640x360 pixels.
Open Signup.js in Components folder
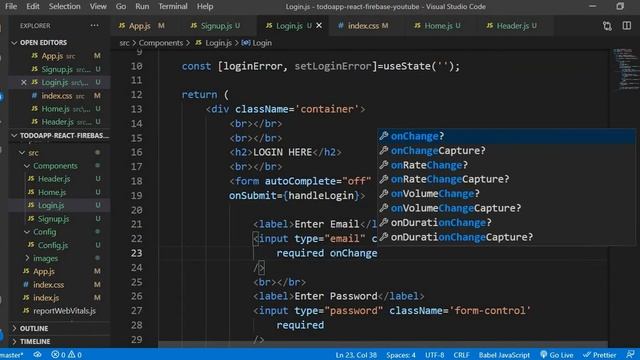pyautogui.click(x=59, y=219)
